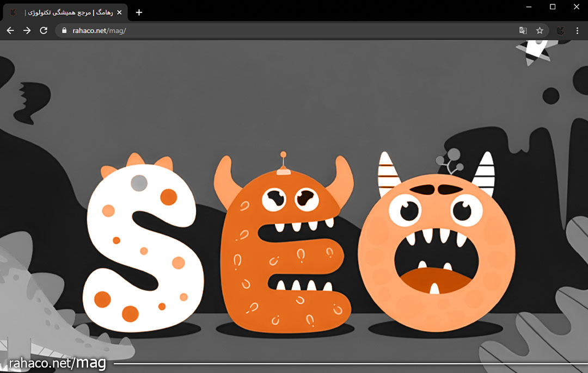Viewport: 588px width, 373px height.
Task: View site info via the padlock icon
Action: pos(65,30)
